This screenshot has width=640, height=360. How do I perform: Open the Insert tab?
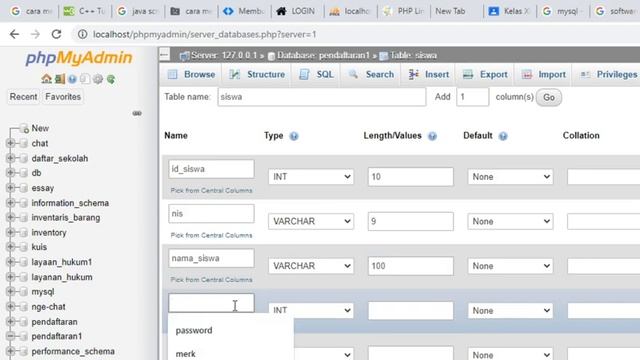[x=429, y=75]
